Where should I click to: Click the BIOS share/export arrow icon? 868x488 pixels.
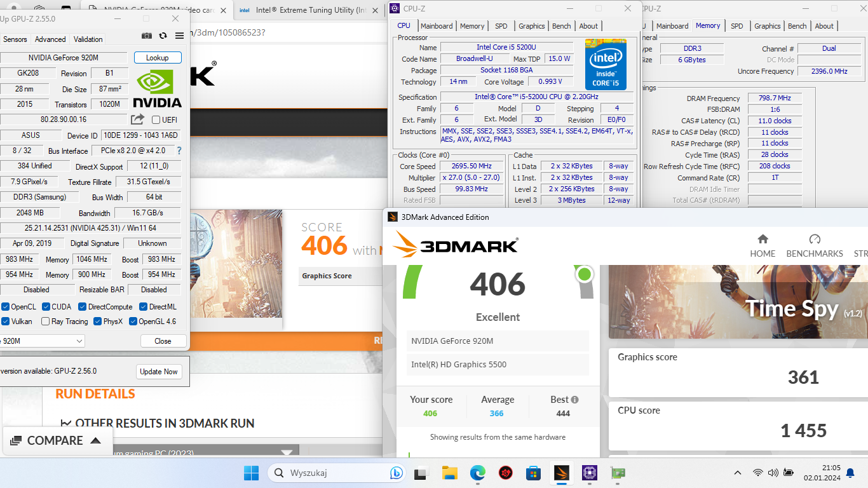(137, 119)
